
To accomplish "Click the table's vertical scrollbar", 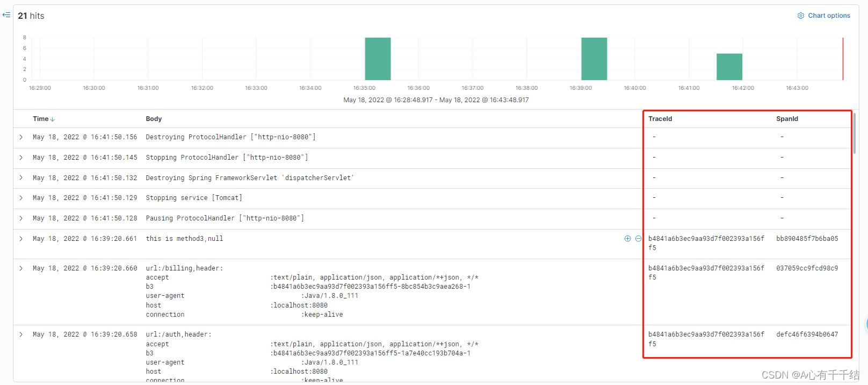I will [x=854, y=133].
